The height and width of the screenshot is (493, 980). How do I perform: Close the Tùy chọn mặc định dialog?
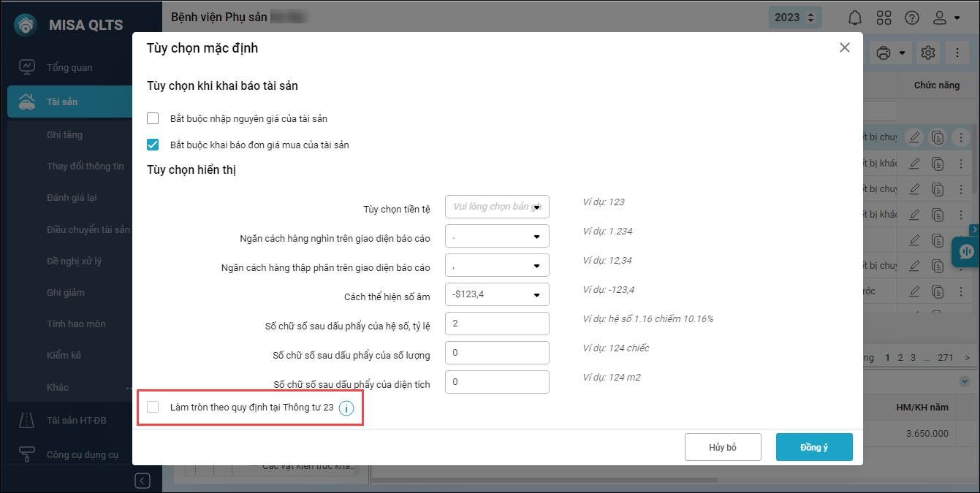coord(845,47)
